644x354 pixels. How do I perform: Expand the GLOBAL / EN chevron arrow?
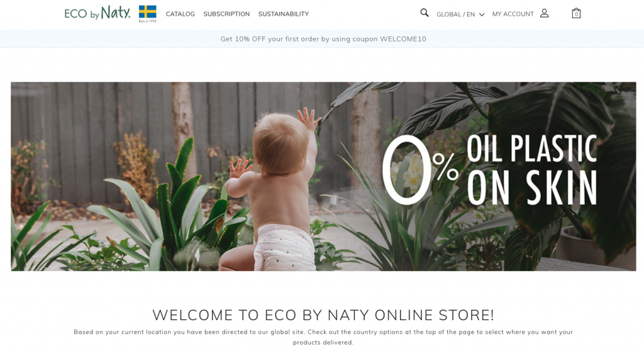482,14
